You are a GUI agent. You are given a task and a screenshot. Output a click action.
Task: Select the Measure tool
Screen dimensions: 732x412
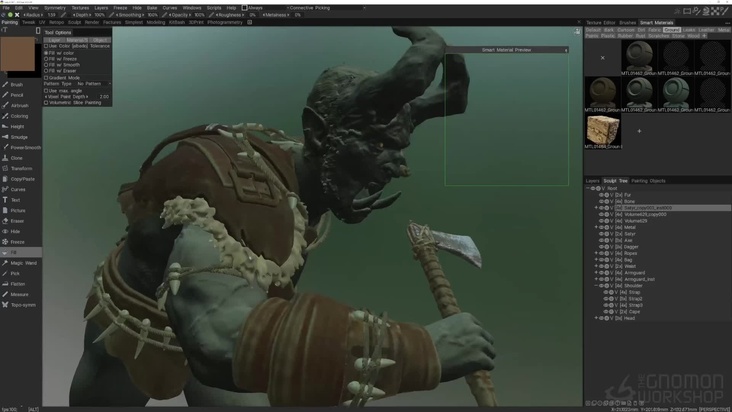coord(19,295)
